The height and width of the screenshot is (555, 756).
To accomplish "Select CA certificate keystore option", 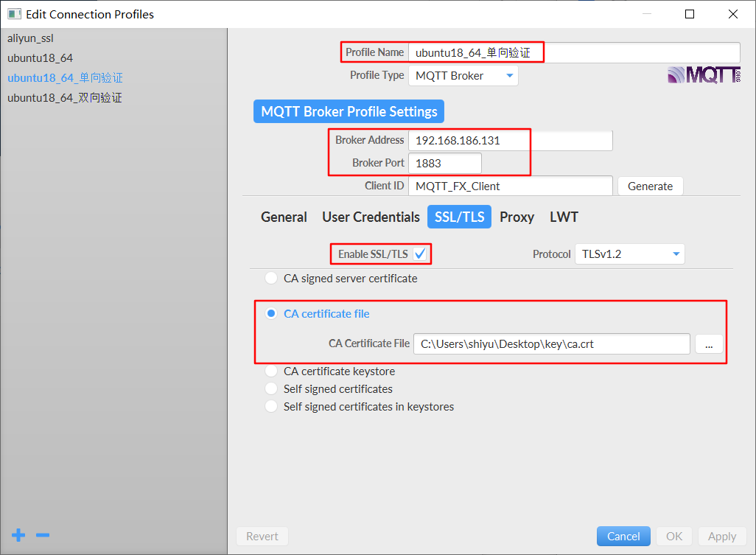I will (x=270, y=371).
